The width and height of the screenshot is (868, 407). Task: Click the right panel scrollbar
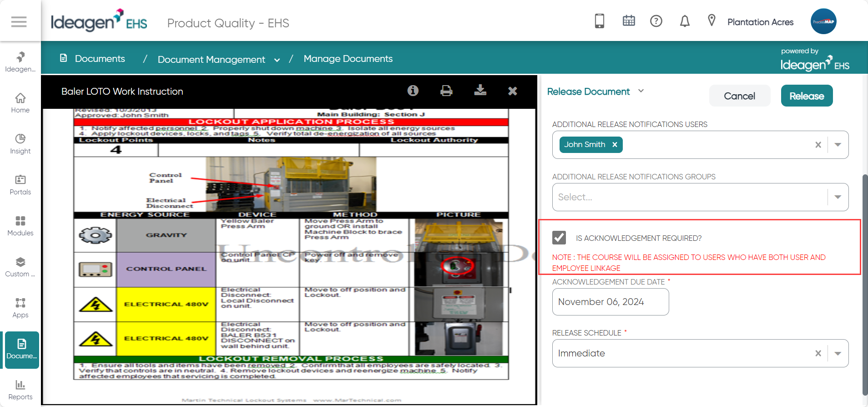point(865,285)
